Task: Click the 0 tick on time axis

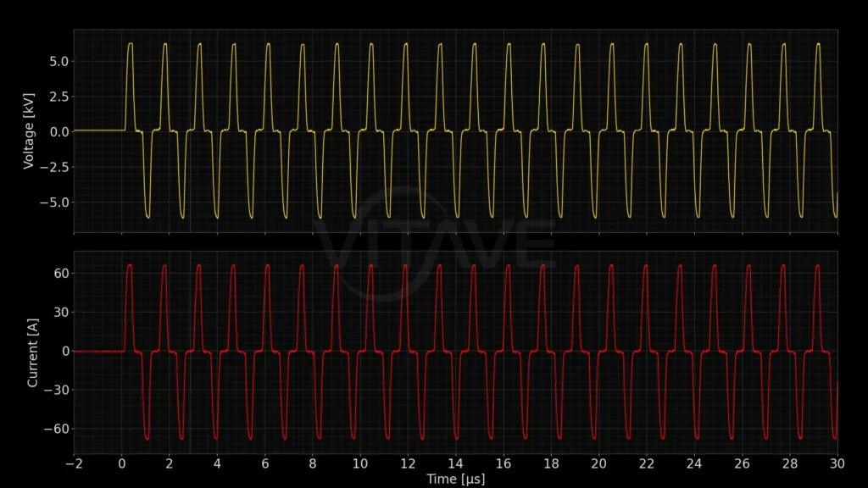Action: tap(122, 463)
